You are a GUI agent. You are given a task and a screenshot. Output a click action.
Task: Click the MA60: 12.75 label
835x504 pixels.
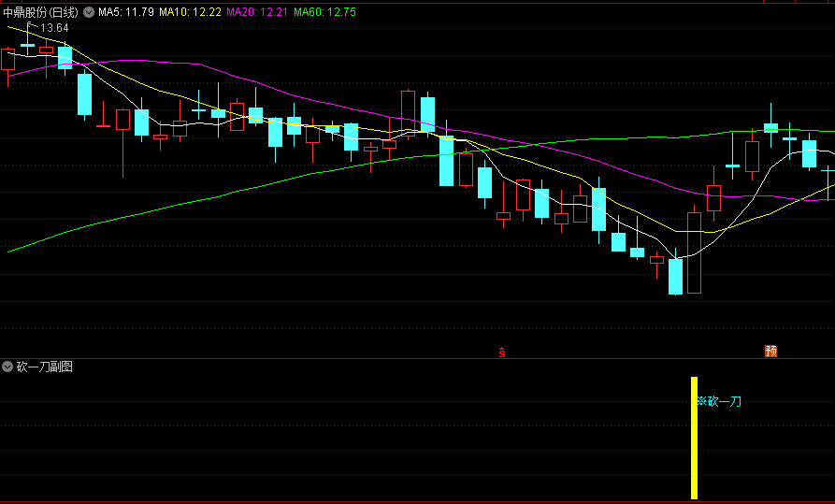point(324,12)
